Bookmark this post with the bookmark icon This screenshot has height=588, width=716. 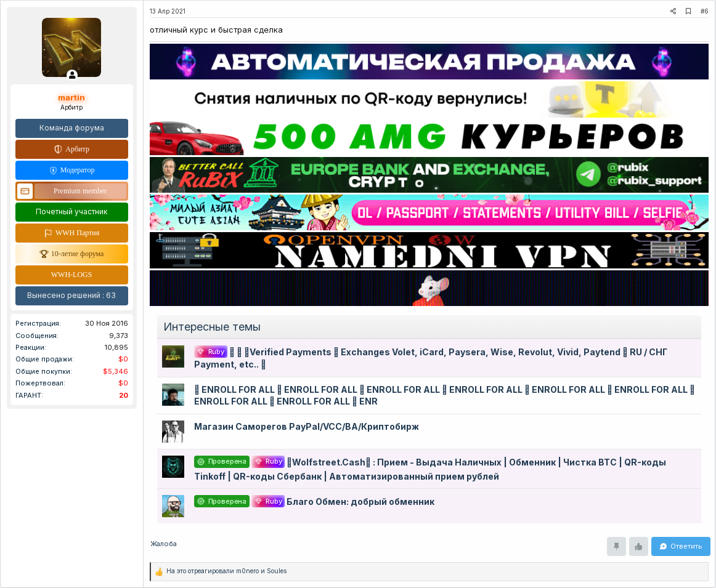[688, 11]
